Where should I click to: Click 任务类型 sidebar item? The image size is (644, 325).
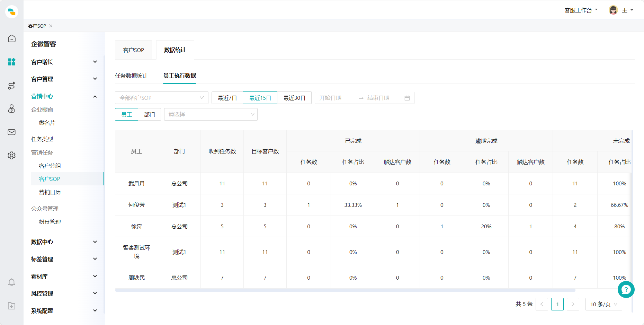[42, 139]
